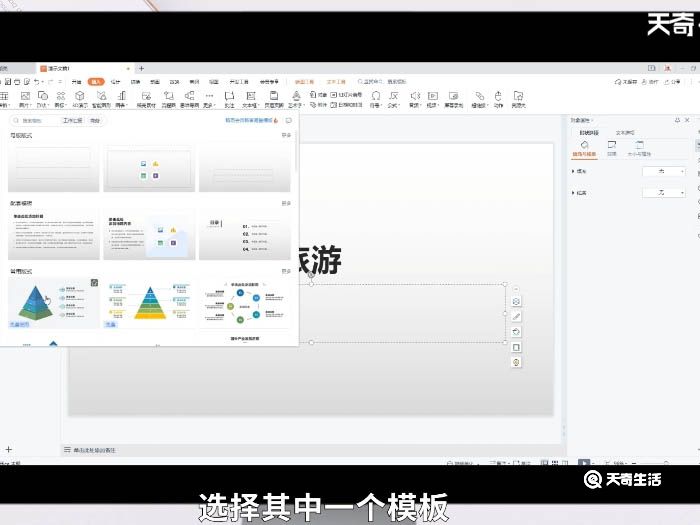Click the Header and Footer icon
700x525 pixels.
[274, 96]
